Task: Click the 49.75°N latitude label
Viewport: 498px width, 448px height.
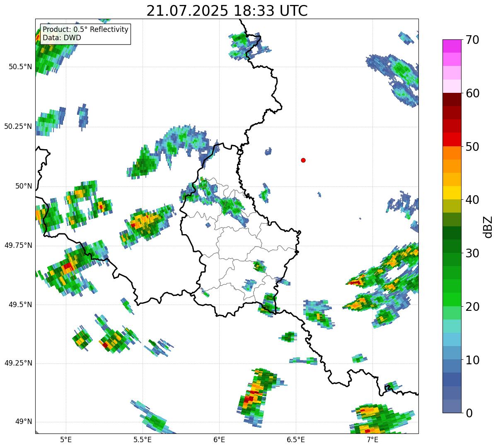Action: (x=18, y=245)
